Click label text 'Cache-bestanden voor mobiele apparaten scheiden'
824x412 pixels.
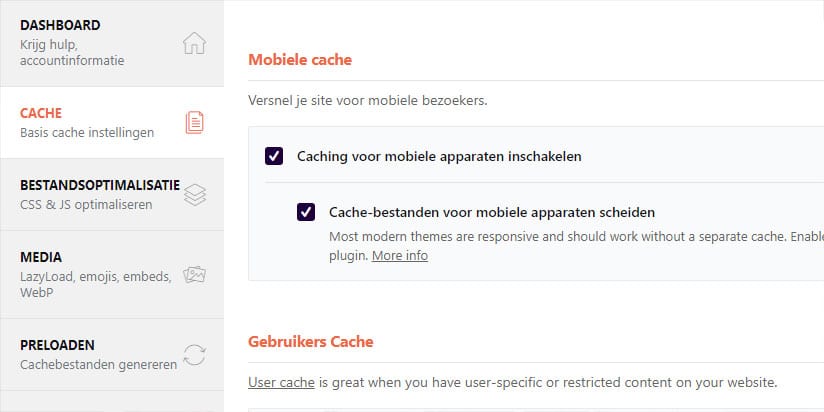pos(492,212)
